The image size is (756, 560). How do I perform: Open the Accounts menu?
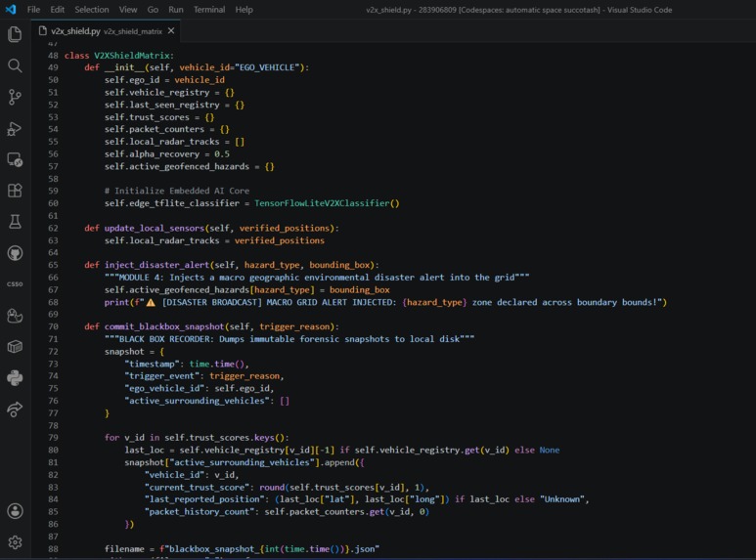click(x=15, y=511)
